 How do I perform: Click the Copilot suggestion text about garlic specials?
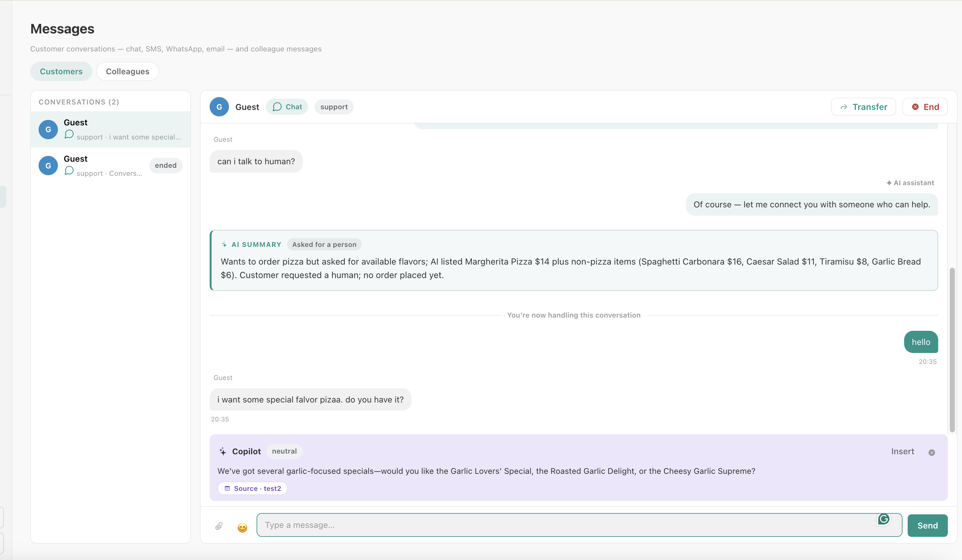click(486, 471)
